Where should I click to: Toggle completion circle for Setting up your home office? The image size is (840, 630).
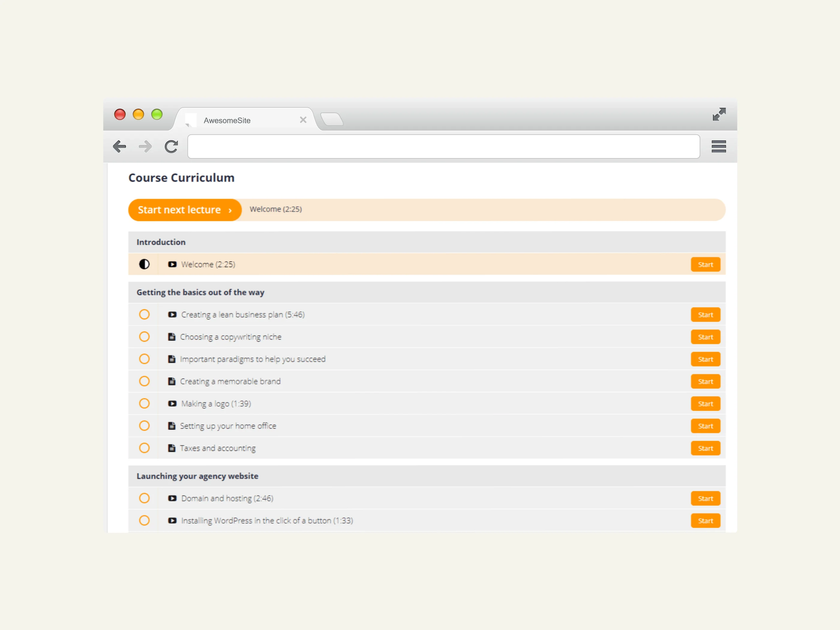[144, 426]
